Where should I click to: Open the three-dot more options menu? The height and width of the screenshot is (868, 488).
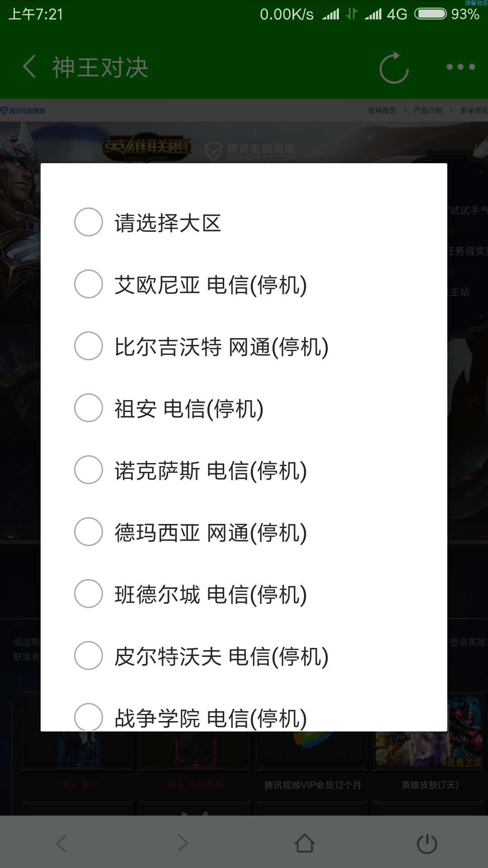(460, 67)
